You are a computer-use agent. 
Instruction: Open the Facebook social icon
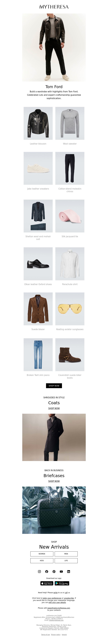pos(46,571)
